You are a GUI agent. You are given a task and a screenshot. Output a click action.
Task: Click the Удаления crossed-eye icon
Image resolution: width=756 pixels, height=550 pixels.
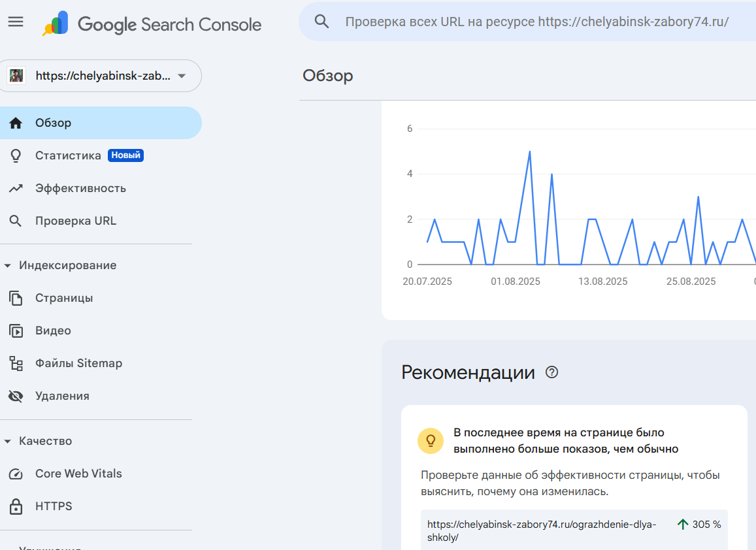click(x=16, y=396)
